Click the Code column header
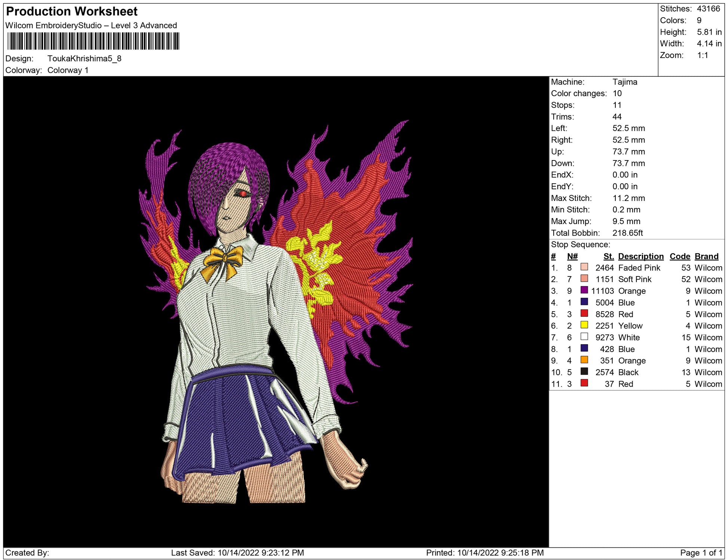The width and height of the screenshot is (728, 560). coord(679,256)
